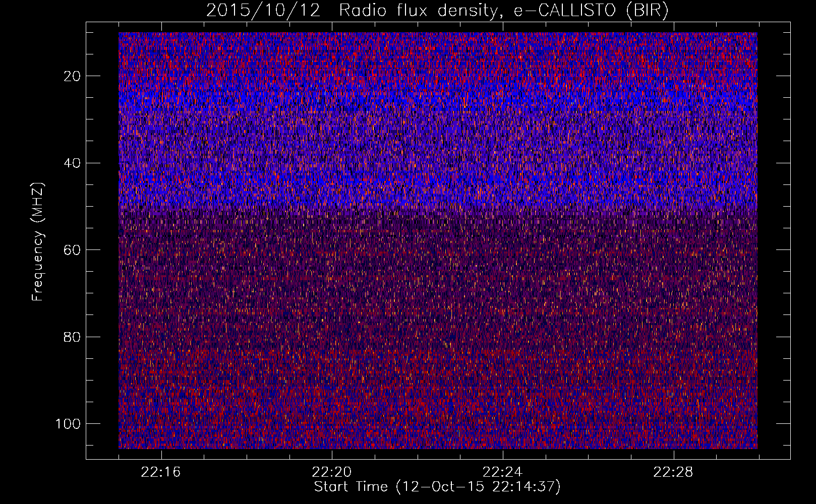
Task: Click the 22:28 time tick label
Action: (x=673, y=472)
